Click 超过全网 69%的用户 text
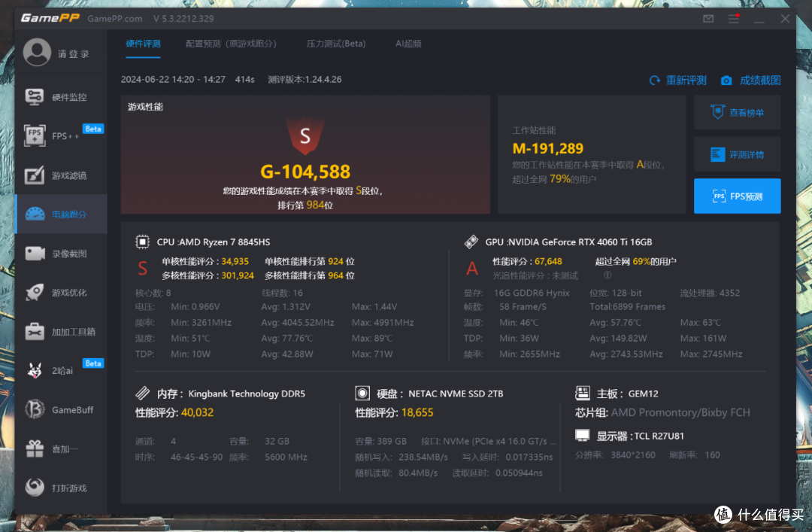Viewport: 812px width, 532px height. tap(635, 261)
